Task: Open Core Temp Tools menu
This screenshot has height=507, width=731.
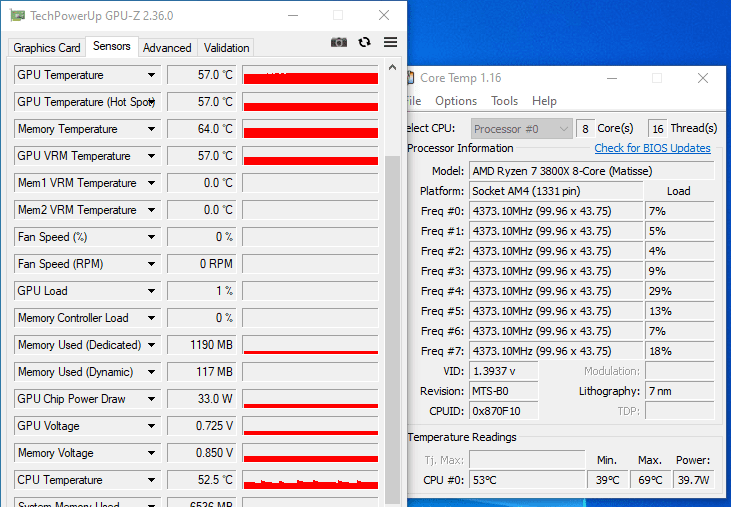Action: point(504,101)
